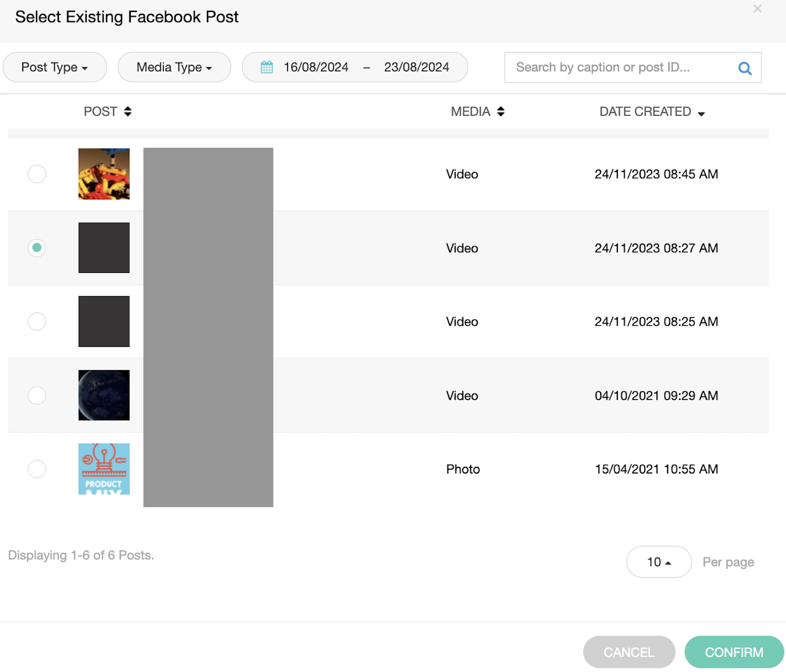Image resolution: width=786 pixels, height=672 pixels.
Task: Select the post created 24/11/2023 08:25 AM
Action: tap(37, 322)
